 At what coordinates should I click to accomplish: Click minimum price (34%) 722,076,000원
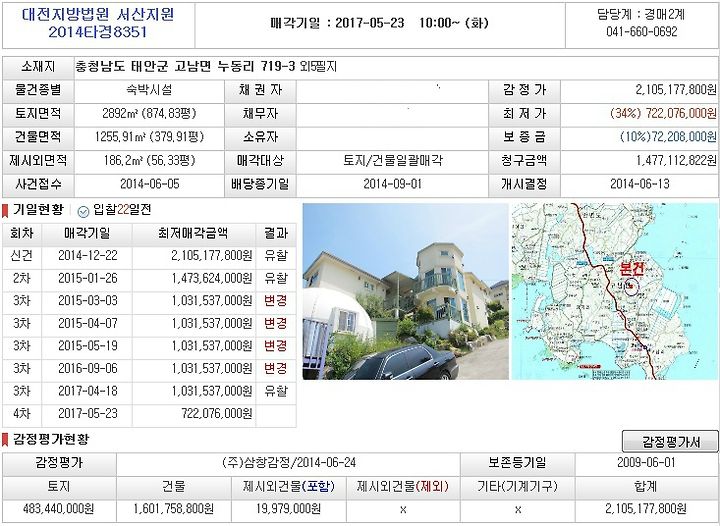(x=663, y=113)
